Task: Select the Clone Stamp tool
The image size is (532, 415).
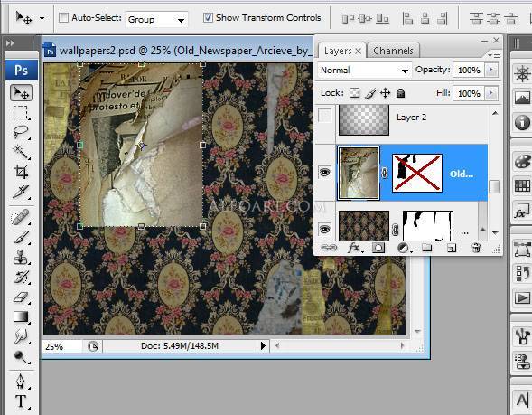Action: pyautogui.click(x=21, y=257)
